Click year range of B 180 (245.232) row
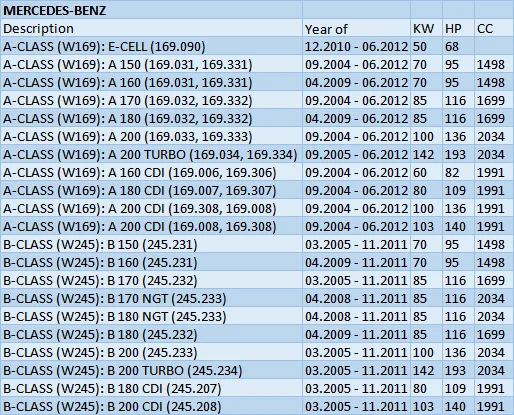This screenshot has width=514, height=415. coord(356,334)
